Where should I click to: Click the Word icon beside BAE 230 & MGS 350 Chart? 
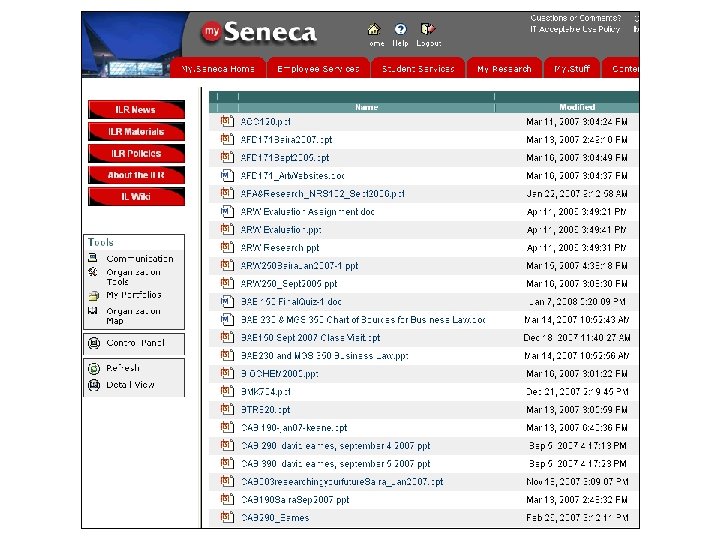coord(227,319)
